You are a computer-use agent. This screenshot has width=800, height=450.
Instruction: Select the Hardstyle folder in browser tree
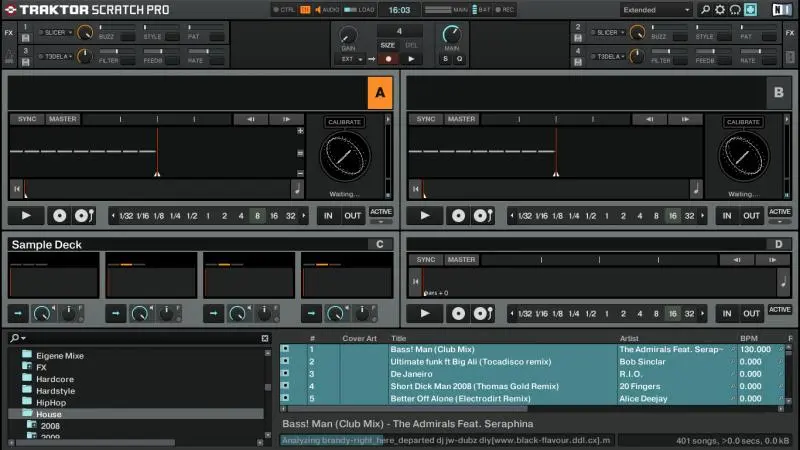(x=57, y=391)
